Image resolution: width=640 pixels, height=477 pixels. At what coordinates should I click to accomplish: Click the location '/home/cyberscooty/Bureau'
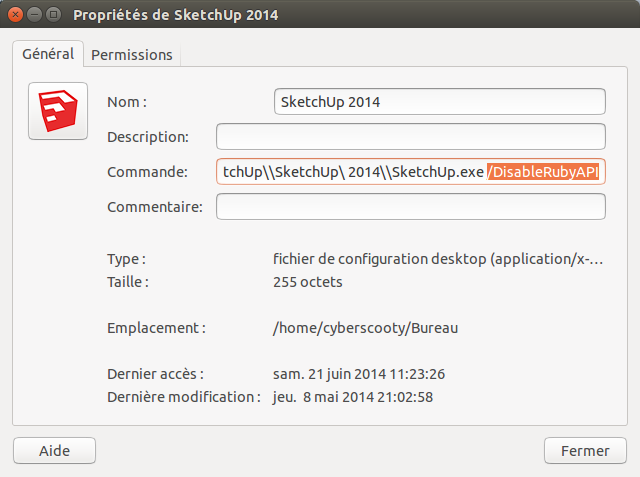366,328
